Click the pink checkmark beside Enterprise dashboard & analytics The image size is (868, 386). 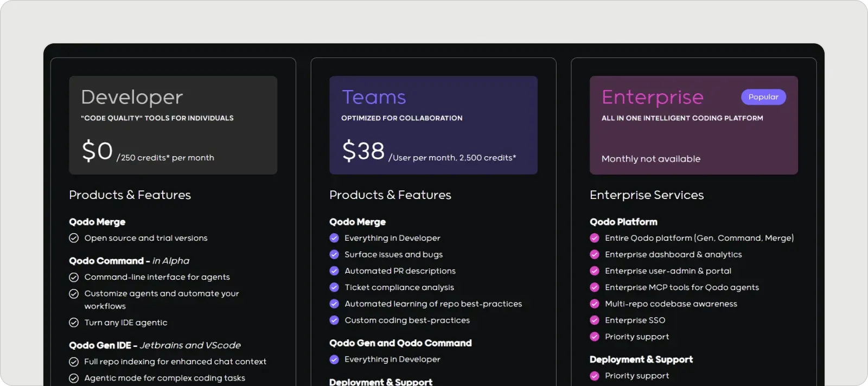click(x=595, y=254)
